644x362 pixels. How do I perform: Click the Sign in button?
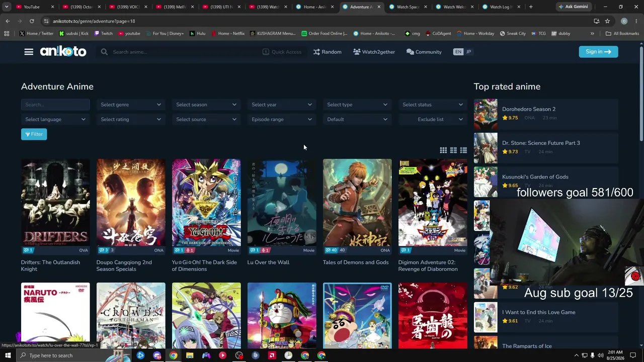598,52
